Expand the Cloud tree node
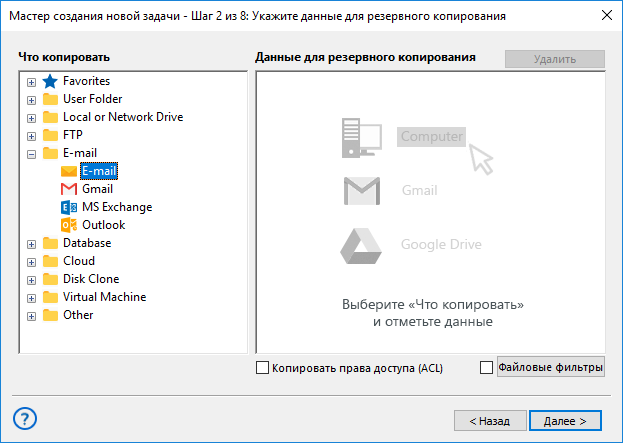Viewport: 623px width, 443px height. (x=32, y=262)
